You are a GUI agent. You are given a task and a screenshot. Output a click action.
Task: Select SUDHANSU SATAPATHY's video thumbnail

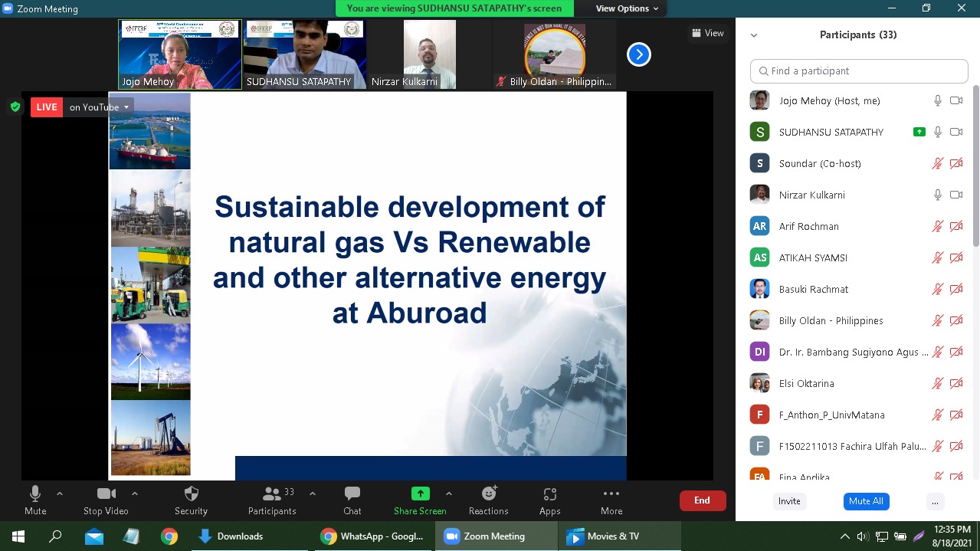click(x=304, y=54)
